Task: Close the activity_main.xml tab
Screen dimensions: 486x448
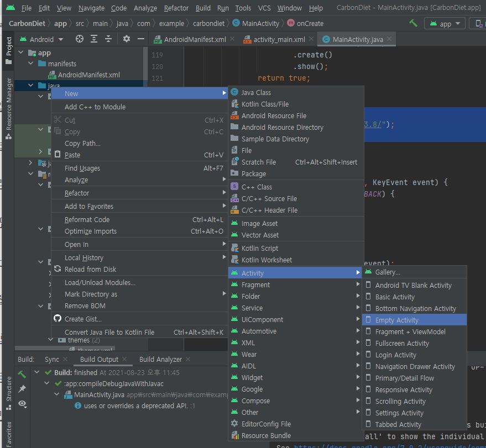Action: pos(311,39)
